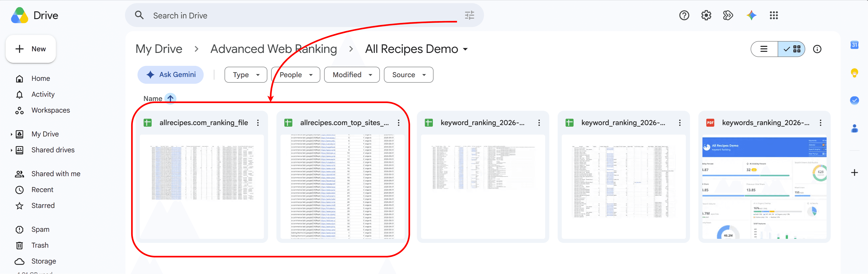Viewport: 868px width, 274px height.
Task: Open Starred items
Action: coord(43,205)
